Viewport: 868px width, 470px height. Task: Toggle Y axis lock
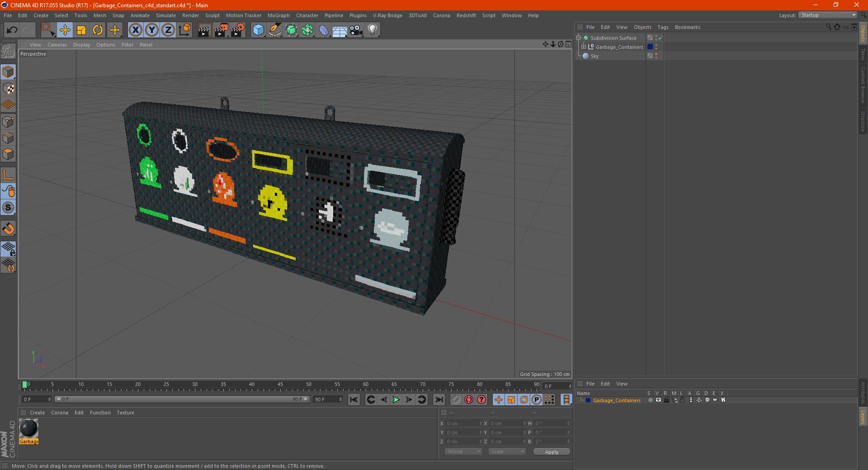point(152,30)
